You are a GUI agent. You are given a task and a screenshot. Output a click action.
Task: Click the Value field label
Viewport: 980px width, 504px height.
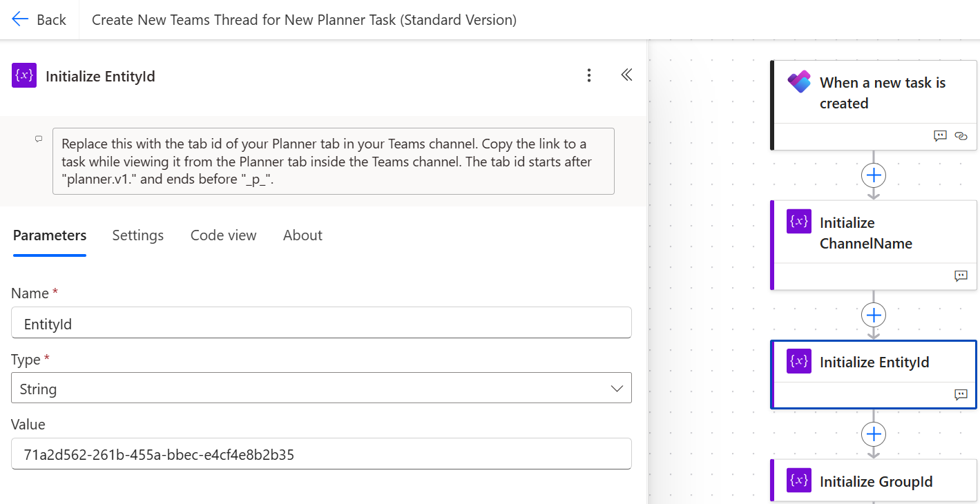click(28, 425)
